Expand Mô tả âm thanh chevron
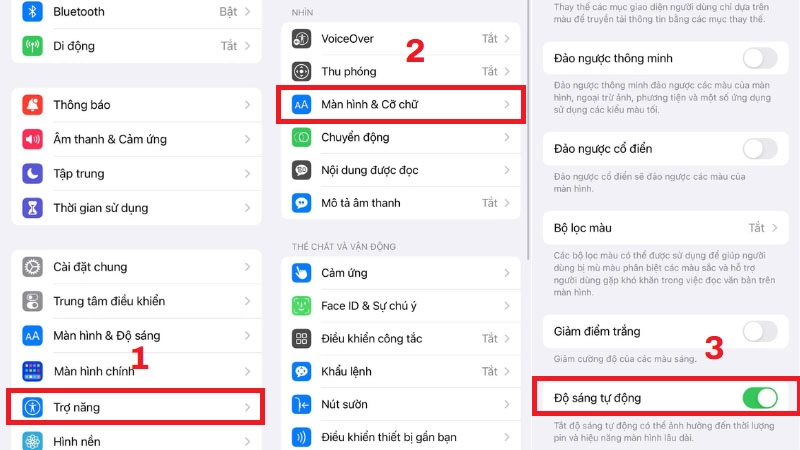The width and height of the screenshot is (800, 450). tap(507, 203)
